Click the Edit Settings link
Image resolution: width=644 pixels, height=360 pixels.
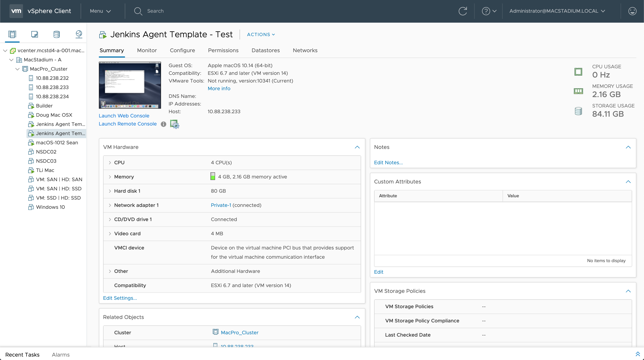point(120,298)
